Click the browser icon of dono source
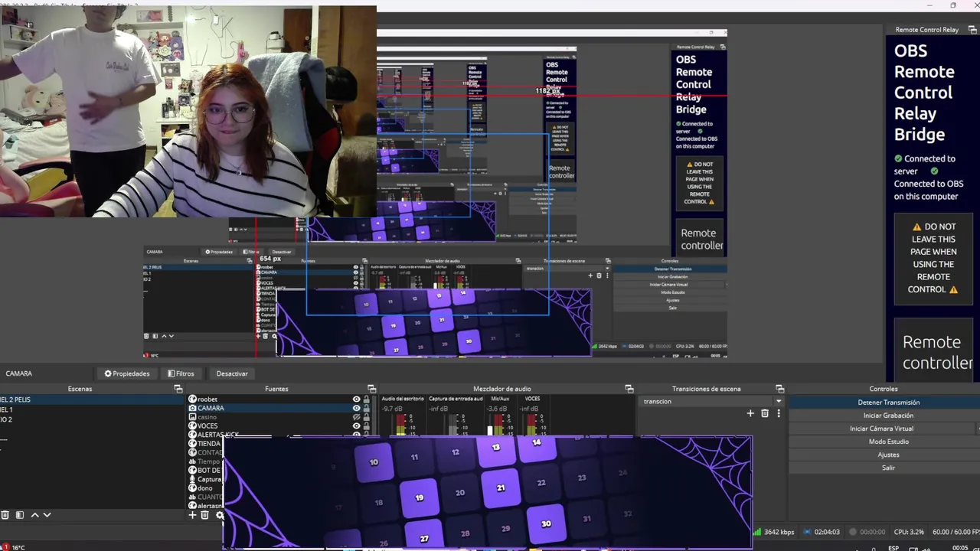The width and height of the screenshot is (980, 551). (192, 488)
